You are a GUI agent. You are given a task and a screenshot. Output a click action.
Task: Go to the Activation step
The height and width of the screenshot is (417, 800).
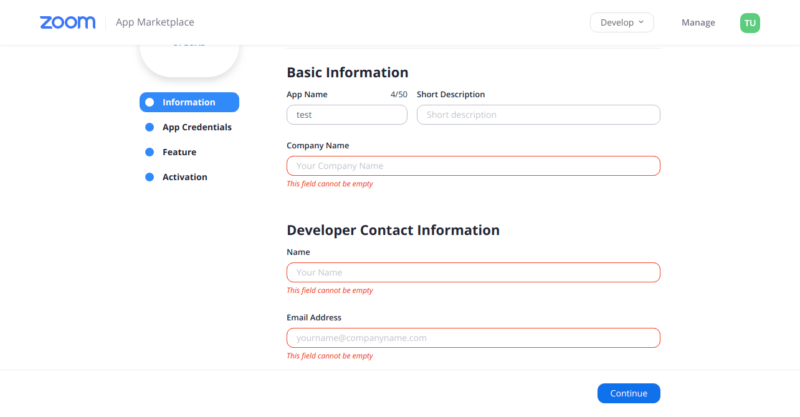coord(185,177)
